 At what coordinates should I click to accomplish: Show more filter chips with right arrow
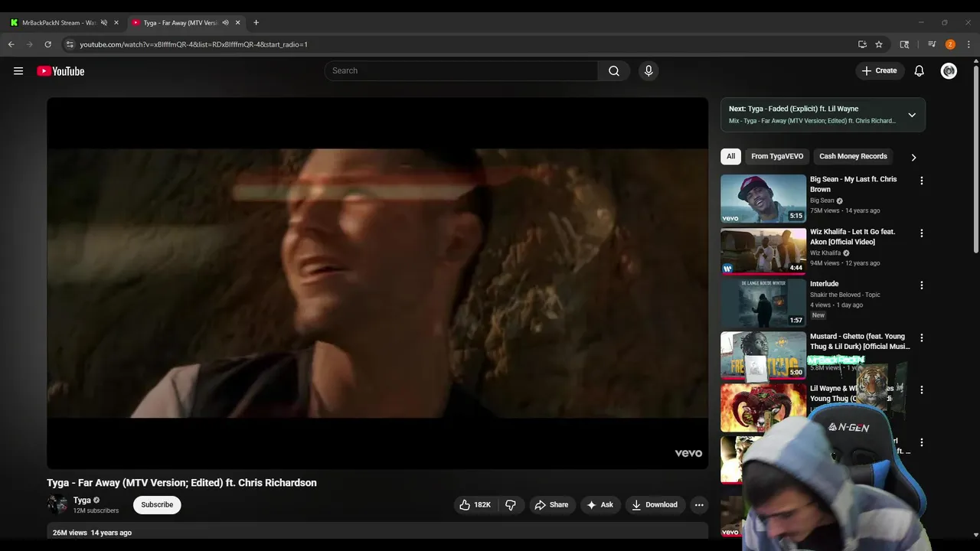coord(913,157)
